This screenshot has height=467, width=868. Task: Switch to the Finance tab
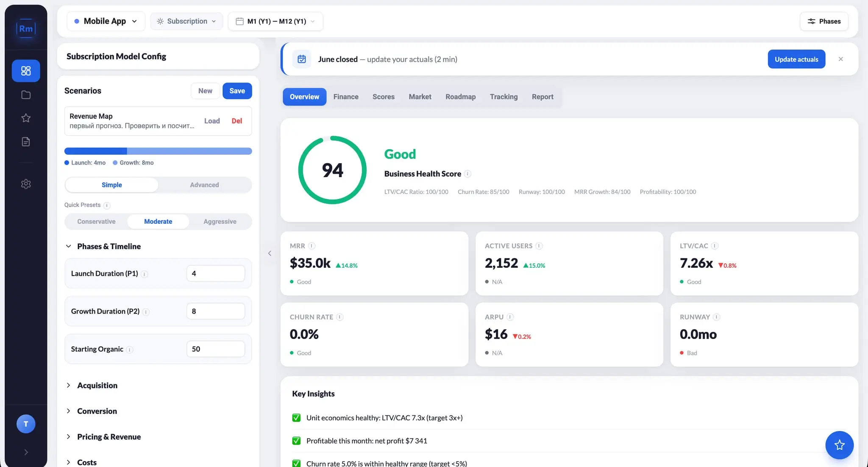click(346, 97)
